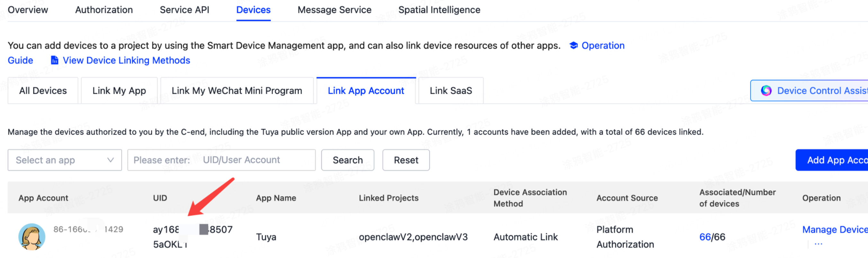Click the Devices tab underline indicator
868x258 pixels.
253,21
